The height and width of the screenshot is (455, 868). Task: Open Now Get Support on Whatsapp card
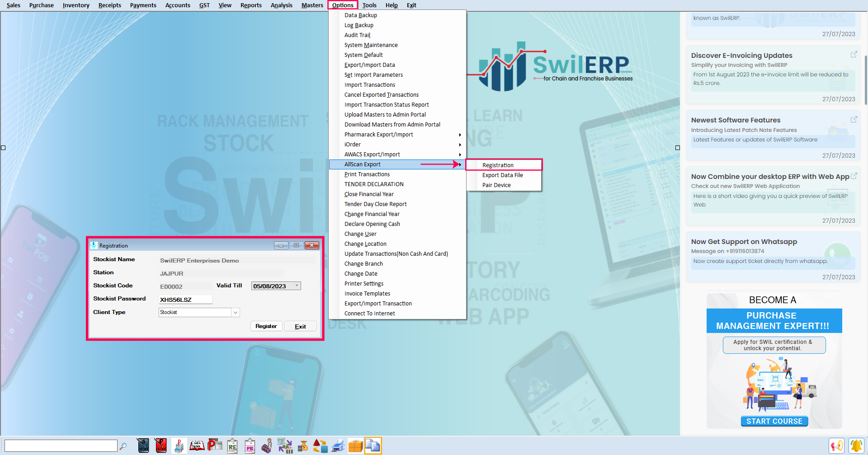point(773,257)
